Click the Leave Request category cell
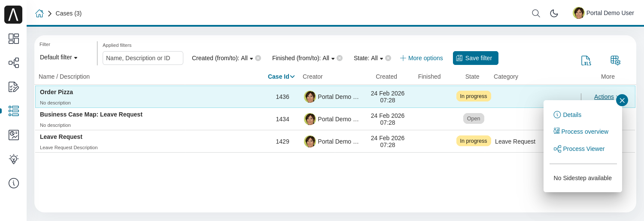The image size is (644, 221). (515, 141)
